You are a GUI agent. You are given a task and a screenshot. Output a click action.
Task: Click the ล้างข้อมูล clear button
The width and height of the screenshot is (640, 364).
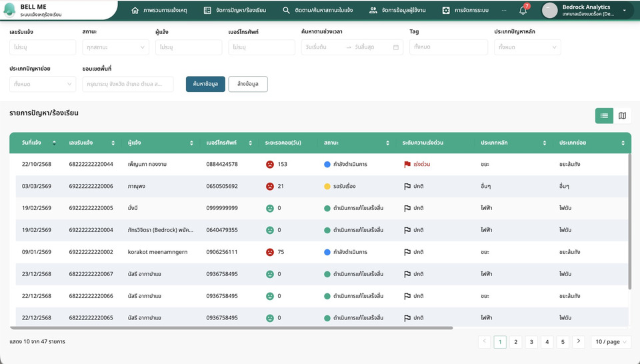pyautogui.click(x=247, y=84)
